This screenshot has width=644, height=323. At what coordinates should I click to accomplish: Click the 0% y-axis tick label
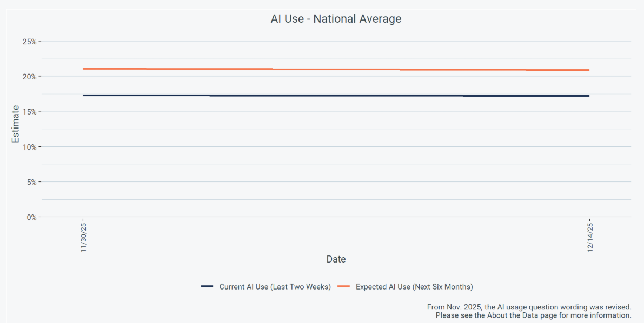coord(31,217)
